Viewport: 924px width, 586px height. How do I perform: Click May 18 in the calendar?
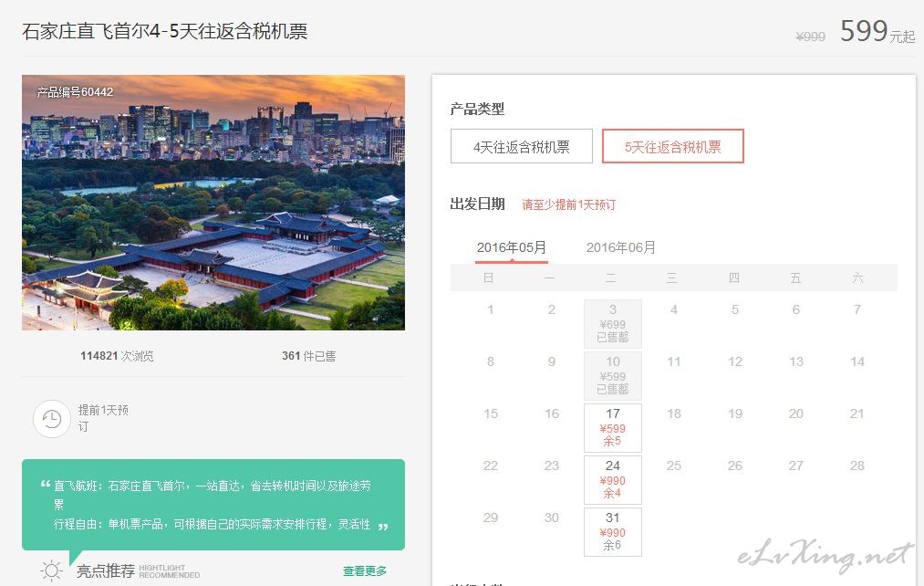pyautogui.click(x=674, y=413)
